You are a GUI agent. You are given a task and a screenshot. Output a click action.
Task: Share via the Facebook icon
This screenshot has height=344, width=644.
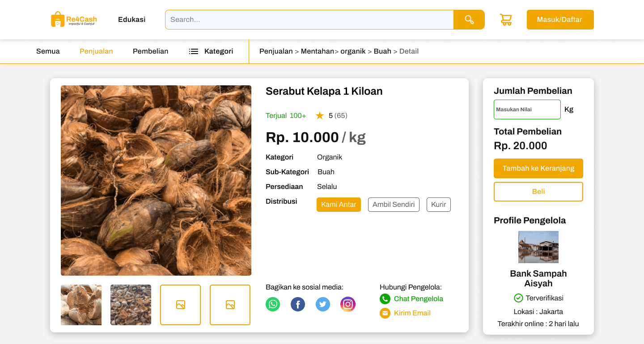[298, 304]
